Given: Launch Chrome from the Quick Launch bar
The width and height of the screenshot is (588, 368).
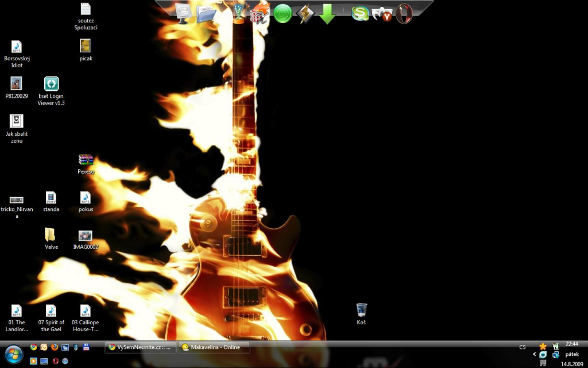Looking at the screenshot, I should [34, 347].
